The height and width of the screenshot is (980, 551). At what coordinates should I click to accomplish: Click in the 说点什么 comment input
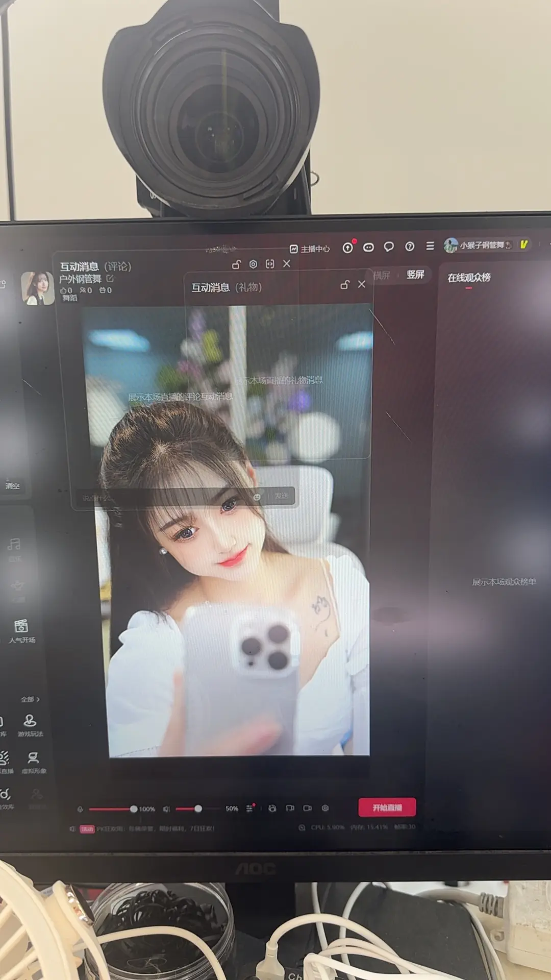coord(163,497)
